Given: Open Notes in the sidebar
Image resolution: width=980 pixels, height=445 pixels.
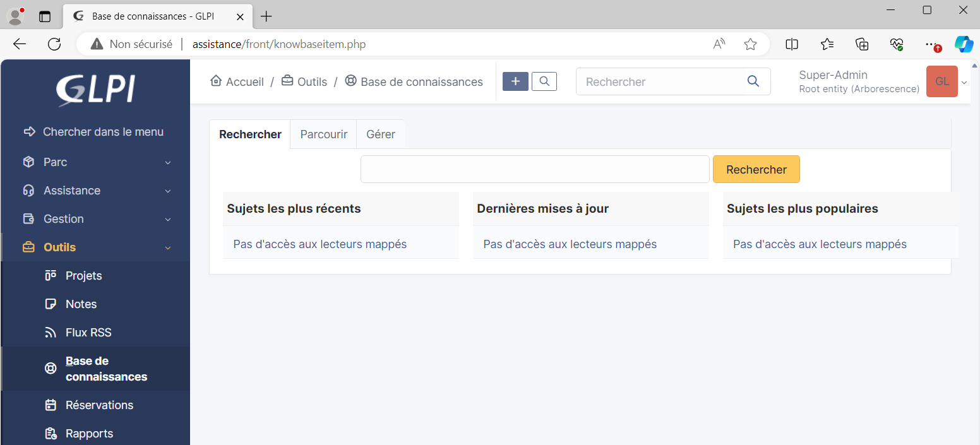Looking at the screenshot, I should tap(81, 304).
